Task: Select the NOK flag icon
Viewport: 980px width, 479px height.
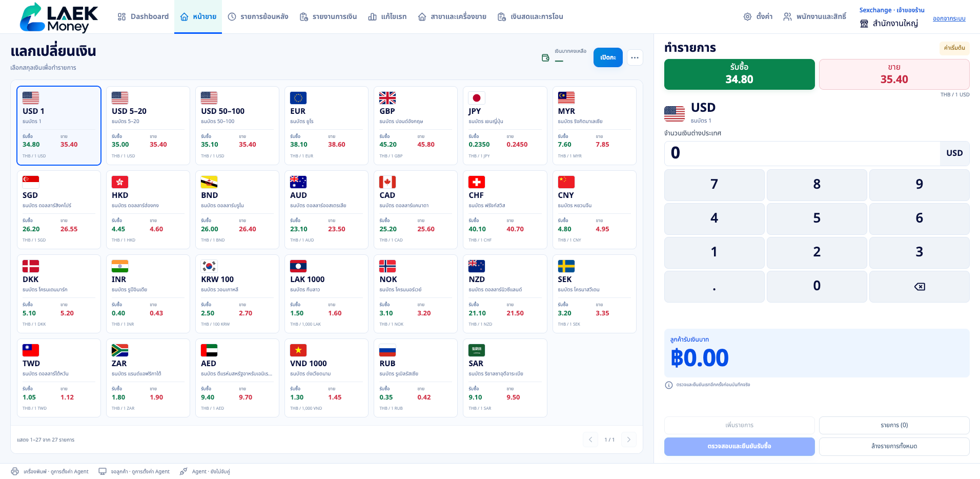Action: [387, 266]
